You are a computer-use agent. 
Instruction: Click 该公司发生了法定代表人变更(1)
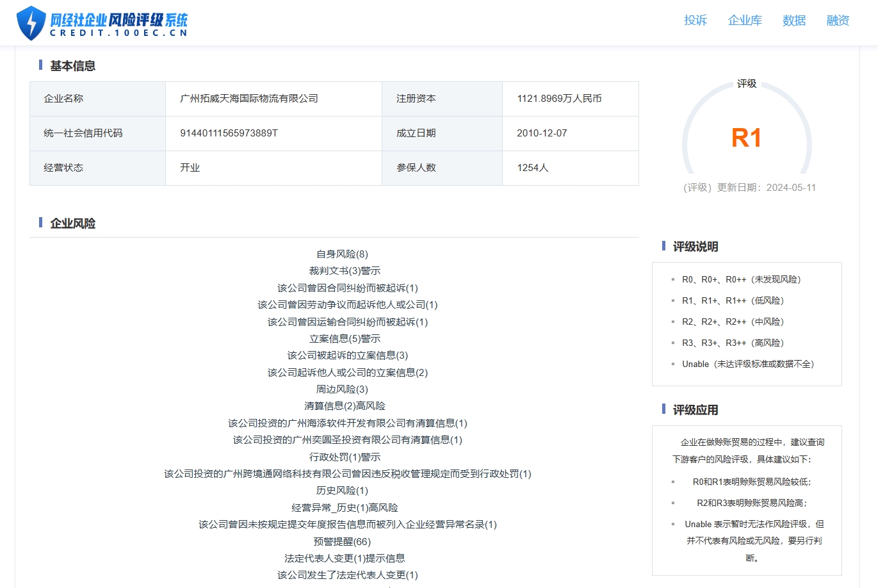click(x=347, y=575)
